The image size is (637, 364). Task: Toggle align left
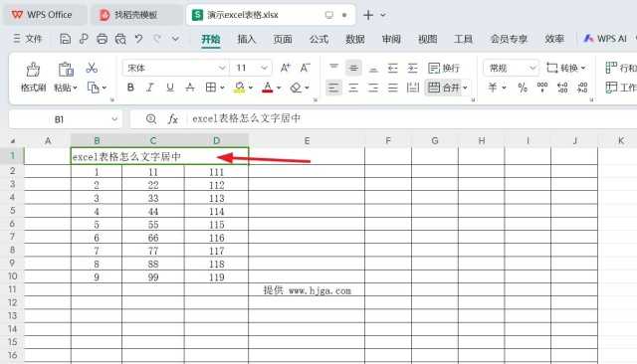pos(333,88)
